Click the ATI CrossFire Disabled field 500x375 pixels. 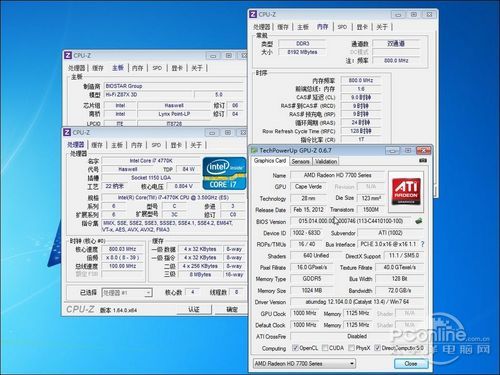point(357,336)
